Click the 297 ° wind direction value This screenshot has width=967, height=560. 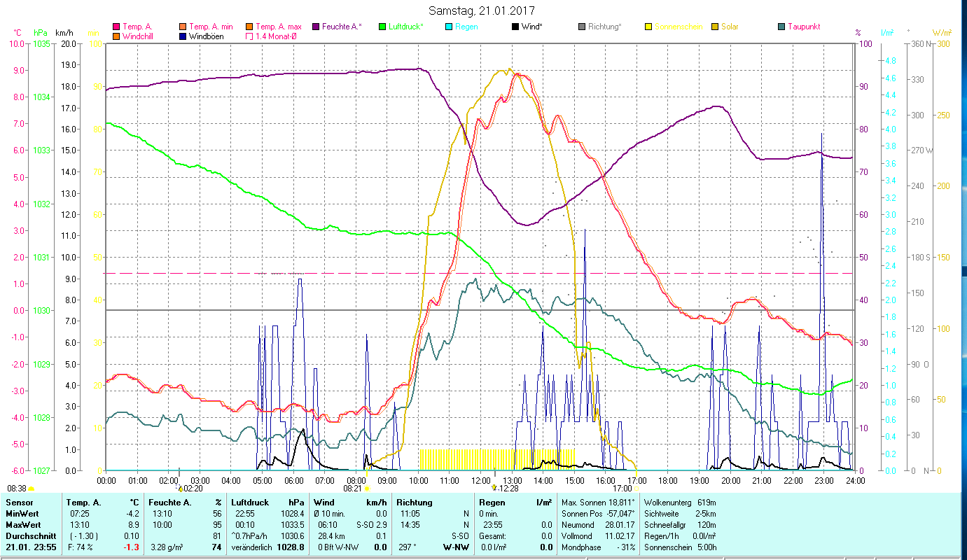(408, 547)
